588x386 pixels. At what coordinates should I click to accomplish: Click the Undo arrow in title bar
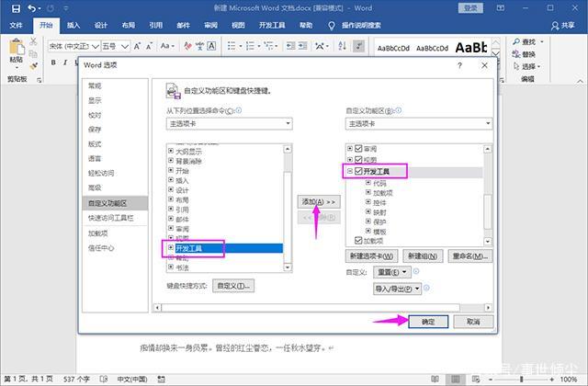pyautogui.click(x=32, y=8)
